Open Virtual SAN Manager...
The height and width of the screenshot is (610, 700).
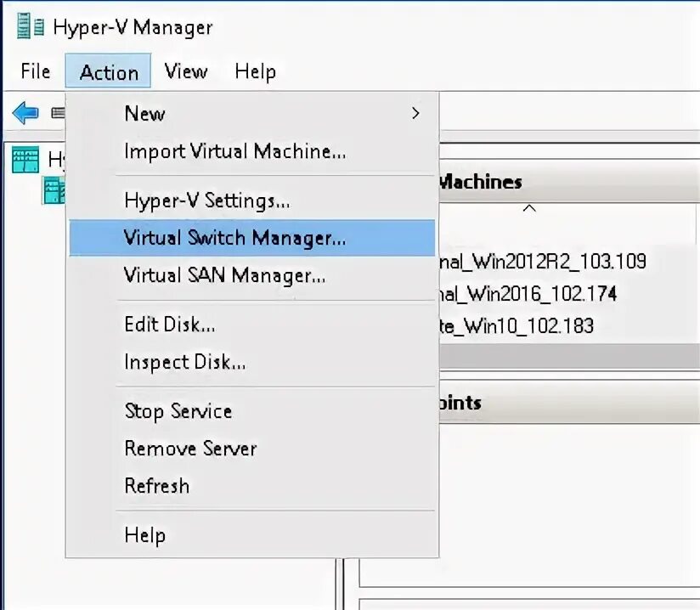coord(252,275)
